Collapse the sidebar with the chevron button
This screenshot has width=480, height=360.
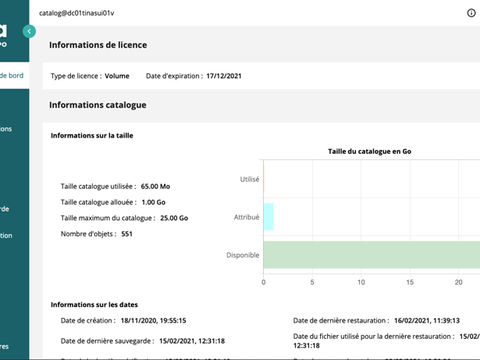29,31
